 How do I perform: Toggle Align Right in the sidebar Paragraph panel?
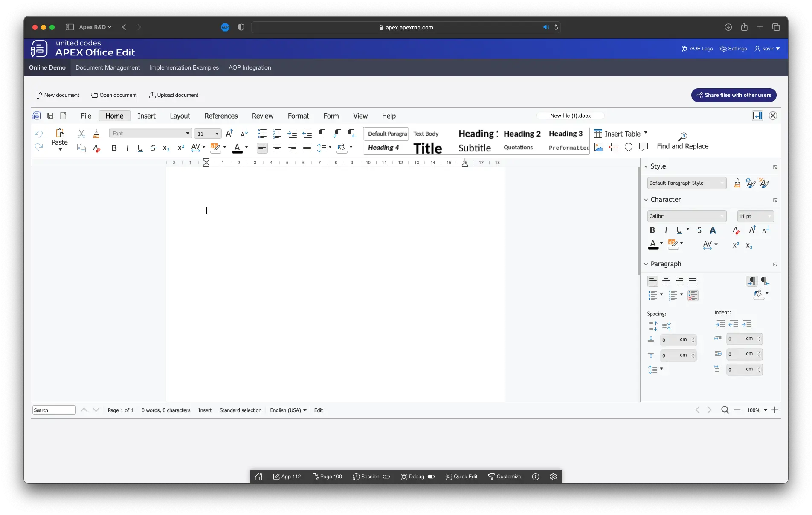(x=679, y=281)
